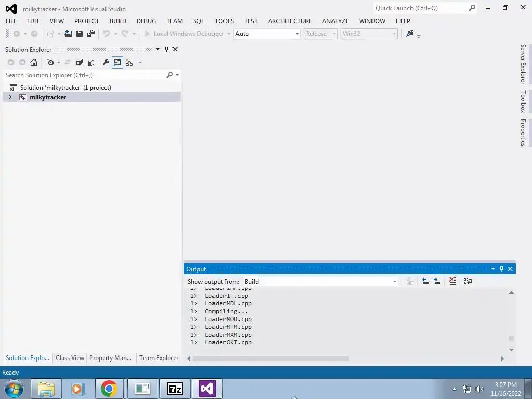Select the Solution 'milkytracker' tree row
Image resolution: width=532 pixels, height=399 pixels.
[x=91, y=87]
